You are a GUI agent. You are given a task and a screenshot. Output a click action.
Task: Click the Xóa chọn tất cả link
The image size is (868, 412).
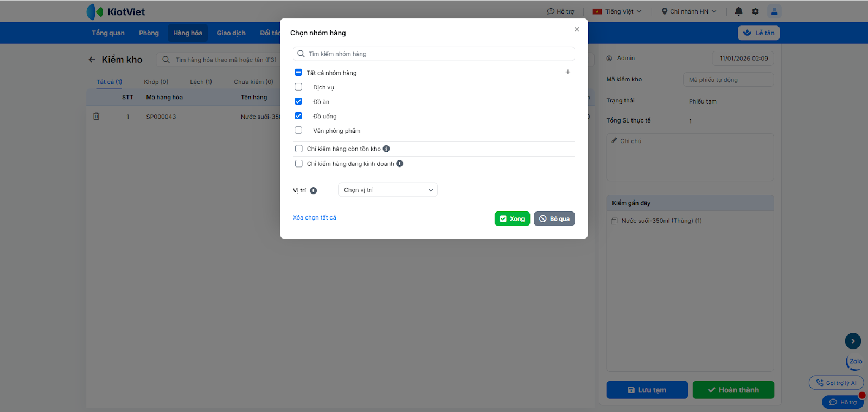point(315,217)
